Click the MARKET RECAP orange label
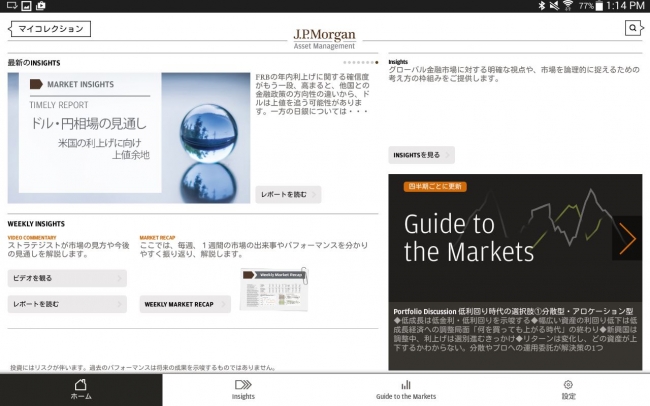650x406 pixels. [x=158, y=238]
